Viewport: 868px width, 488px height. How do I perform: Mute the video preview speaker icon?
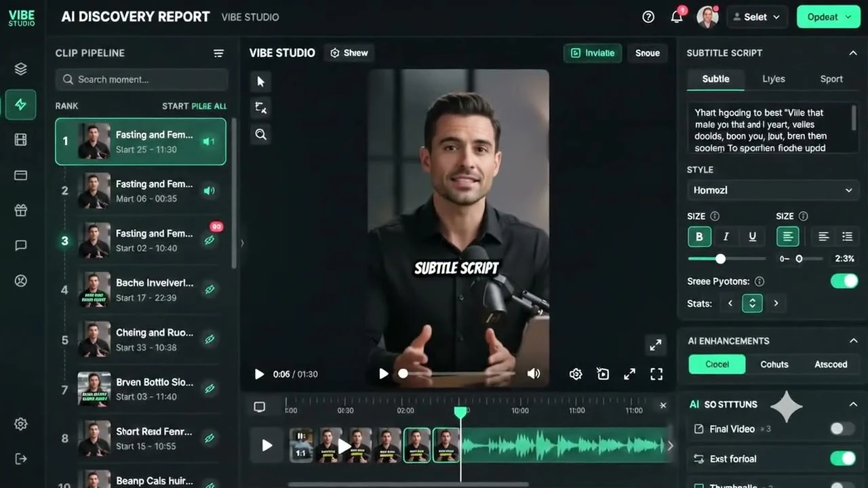(x=534, y=373)
